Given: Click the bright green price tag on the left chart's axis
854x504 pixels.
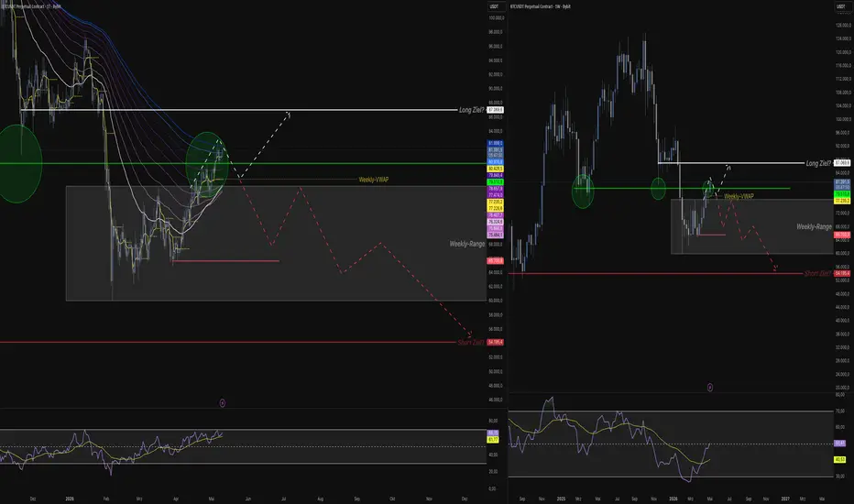Looking at the screenshot, I should [x=495, y=181].
